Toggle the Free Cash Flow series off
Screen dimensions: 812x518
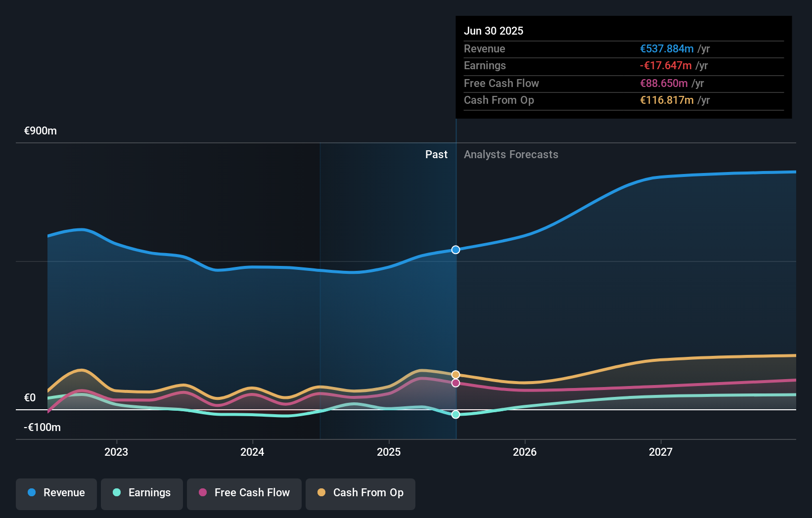(x=244, y=493)
